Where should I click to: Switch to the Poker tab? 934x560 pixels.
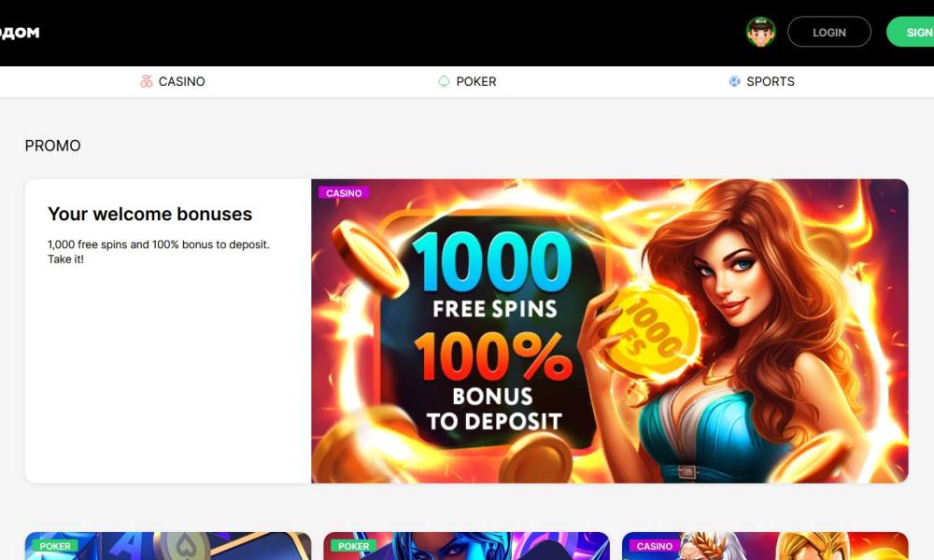coord(467,81)
